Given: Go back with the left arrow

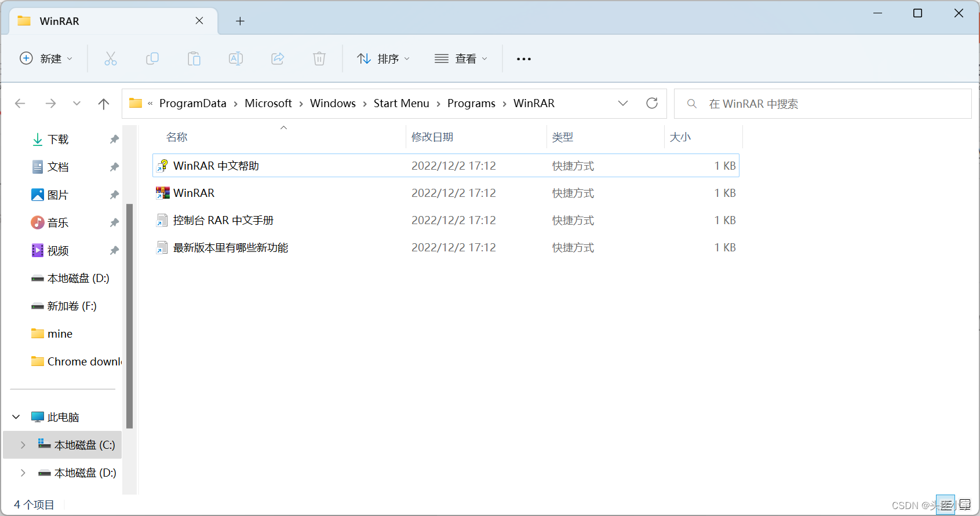Looking at the screenshot, I should (x=20, y=104).
